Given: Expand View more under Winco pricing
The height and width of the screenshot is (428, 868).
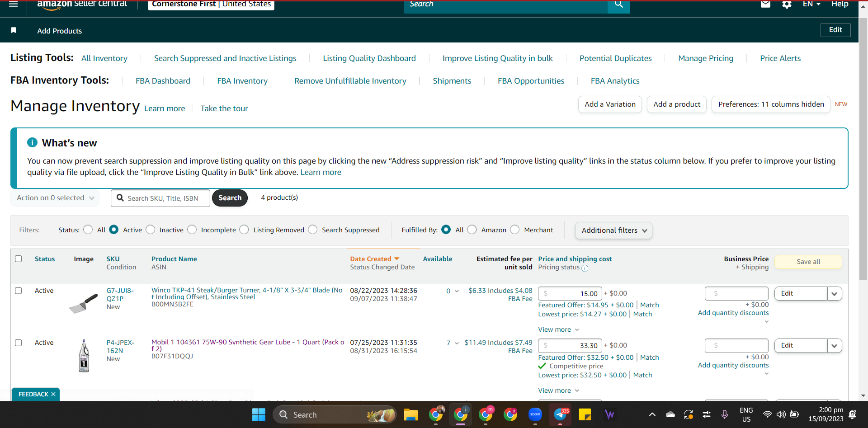Looking at the screenshot, I should [559, 329].
